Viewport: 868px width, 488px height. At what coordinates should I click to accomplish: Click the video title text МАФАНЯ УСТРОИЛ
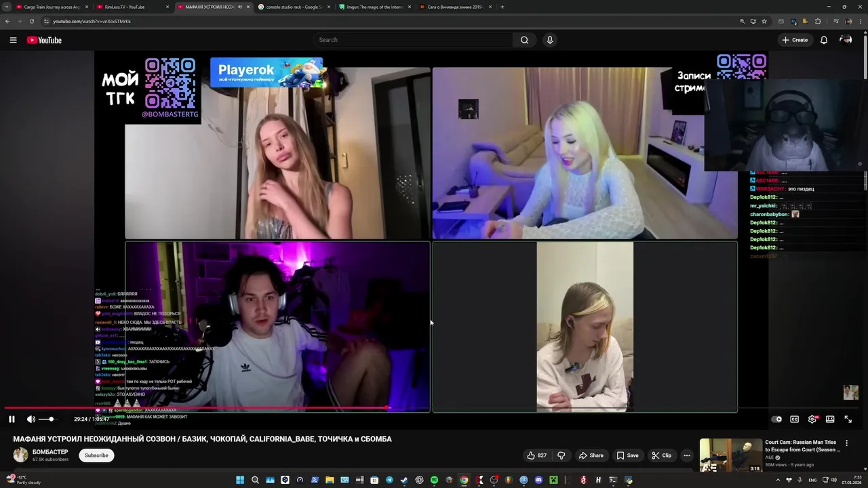coord(202,439)
